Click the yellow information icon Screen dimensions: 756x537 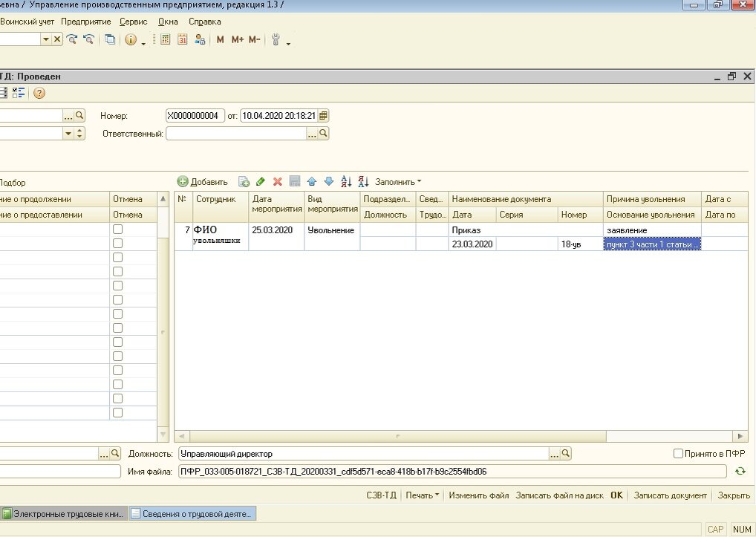click(x=130, y=39)
